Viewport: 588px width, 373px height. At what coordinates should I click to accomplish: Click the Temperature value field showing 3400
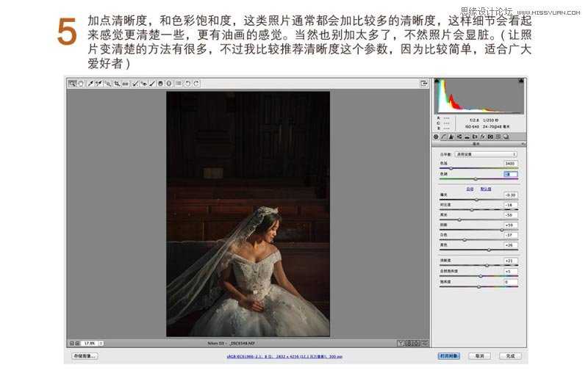[x=510, y=163]
